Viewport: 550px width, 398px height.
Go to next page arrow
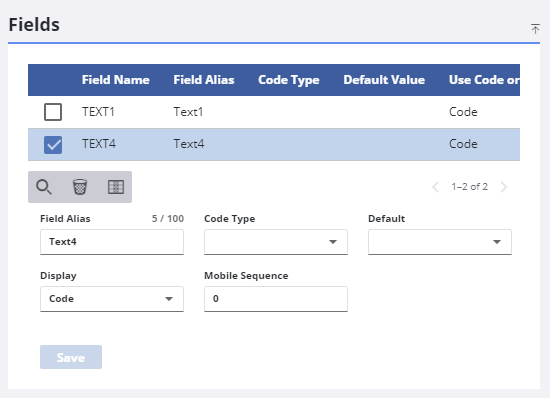(504, 187)
